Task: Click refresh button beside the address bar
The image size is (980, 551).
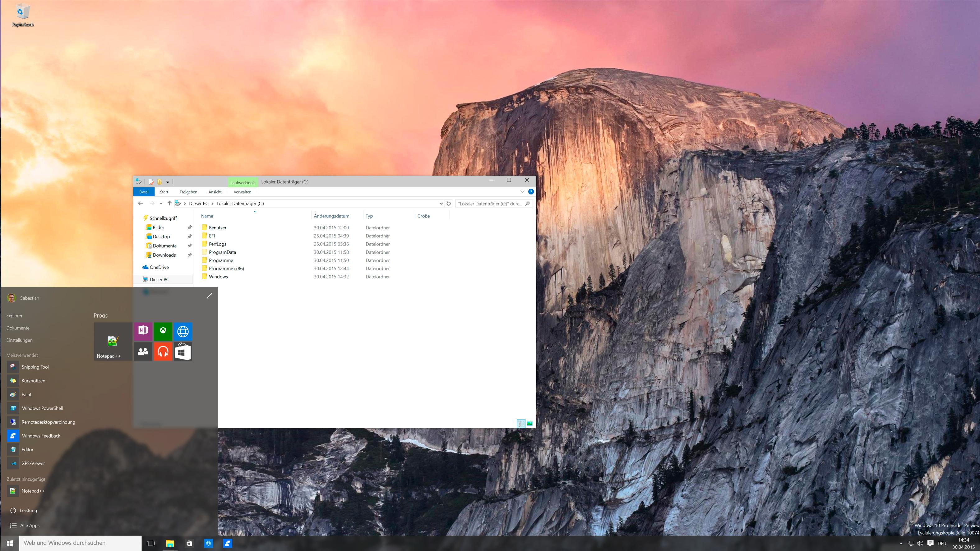Action: [449, 204]
